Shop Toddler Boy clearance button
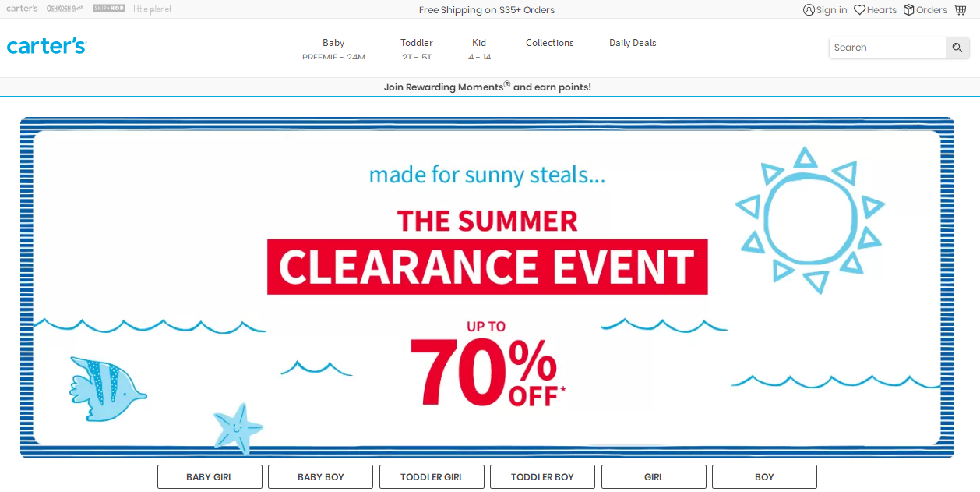This screenshot has width=980, height=492. click(542, 477)
